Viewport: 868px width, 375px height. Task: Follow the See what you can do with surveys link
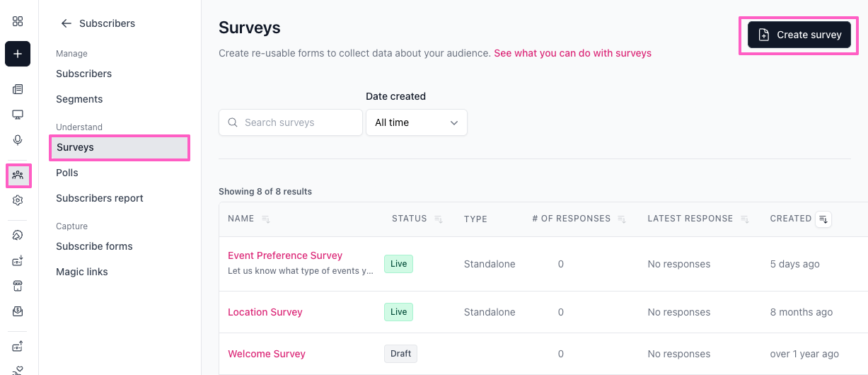[572, 53]
